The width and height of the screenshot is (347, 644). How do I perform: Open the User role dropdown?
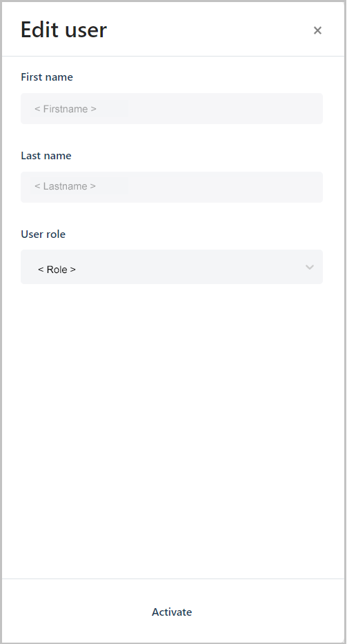pos(172,267)
